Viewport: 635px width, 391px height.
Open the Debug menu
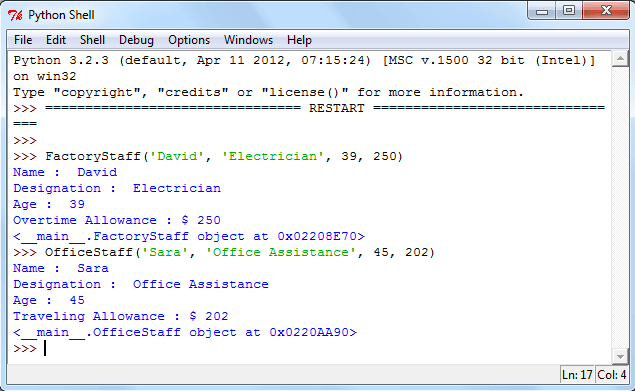(136, 40)
